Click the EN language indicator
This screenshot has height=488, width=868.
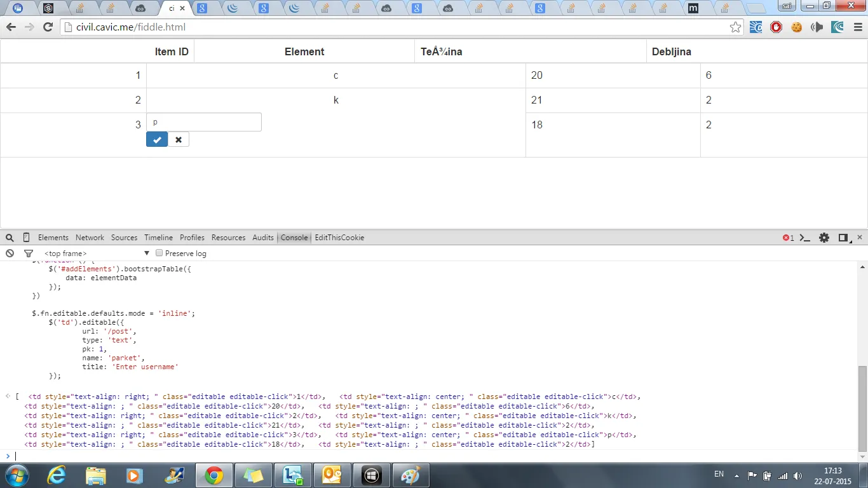[x=719, y=474]
